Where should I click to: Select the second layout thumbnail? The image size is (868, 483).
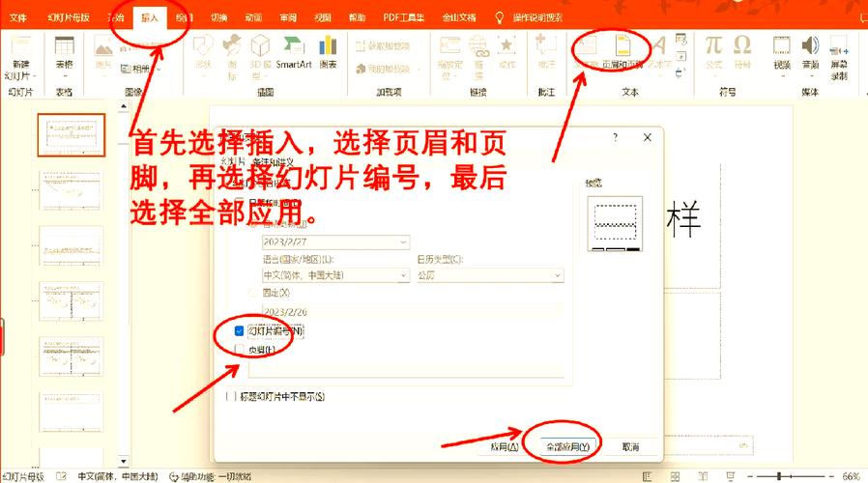coord(71,190)
